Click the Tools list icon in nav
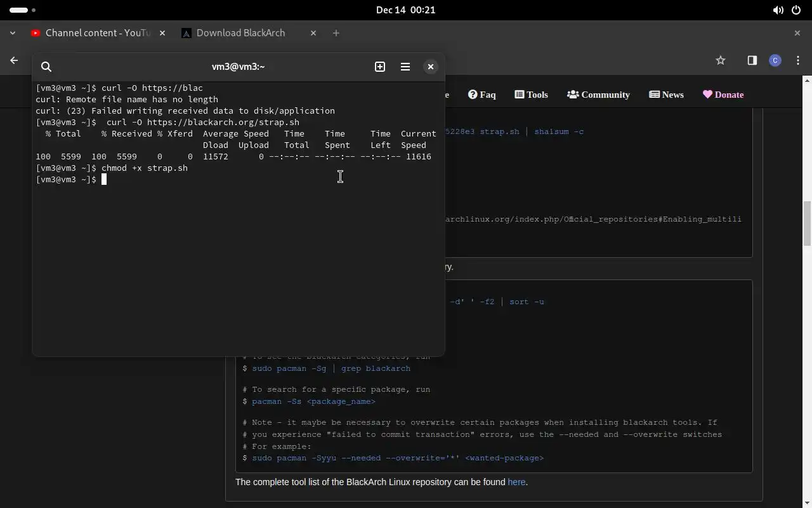The height and width of the screenshot is (508, 812). point(519,95)
